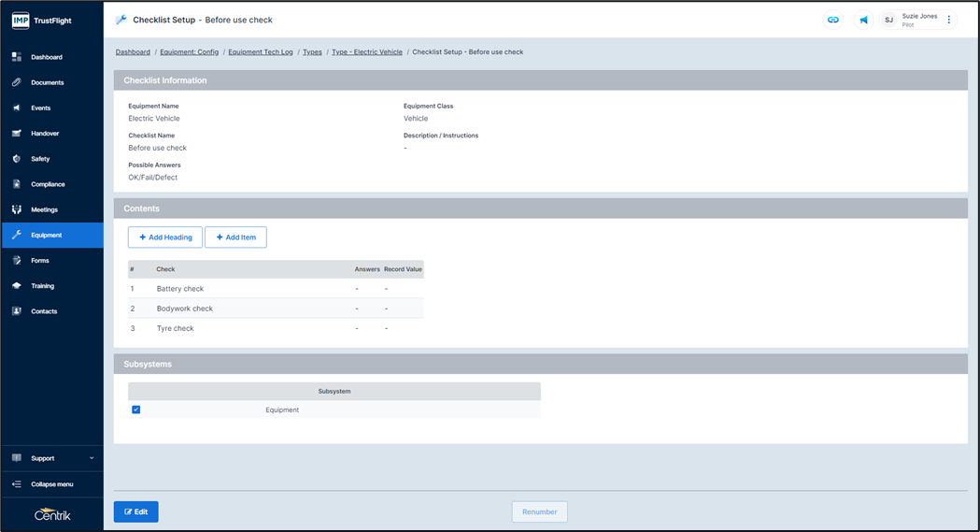Image resolution: width=980 pixels, height=532 pixels.
Task: Follow the Equipment Tech Log breadcrumb link
Action: click(262, 52)
